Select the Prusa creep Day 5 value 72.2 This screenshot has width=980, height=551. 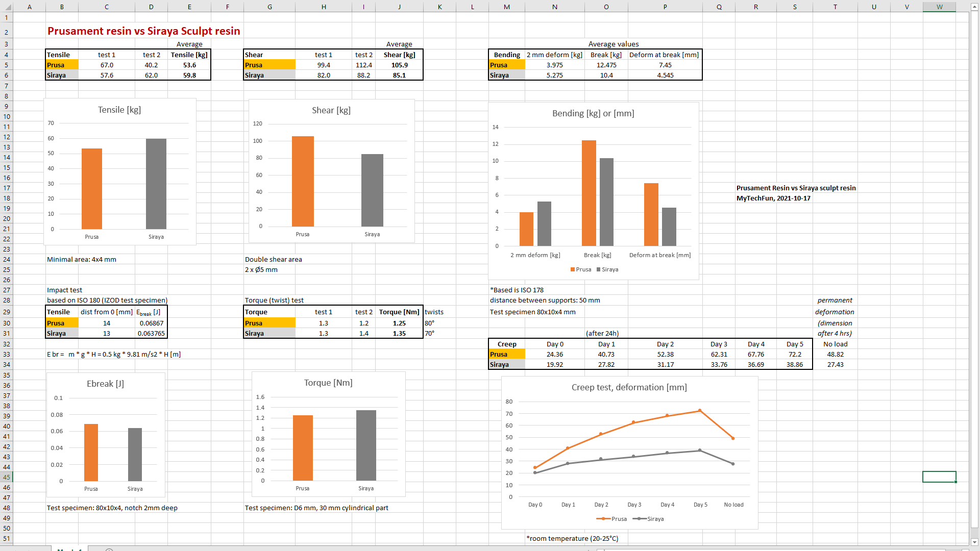[795, 354]
